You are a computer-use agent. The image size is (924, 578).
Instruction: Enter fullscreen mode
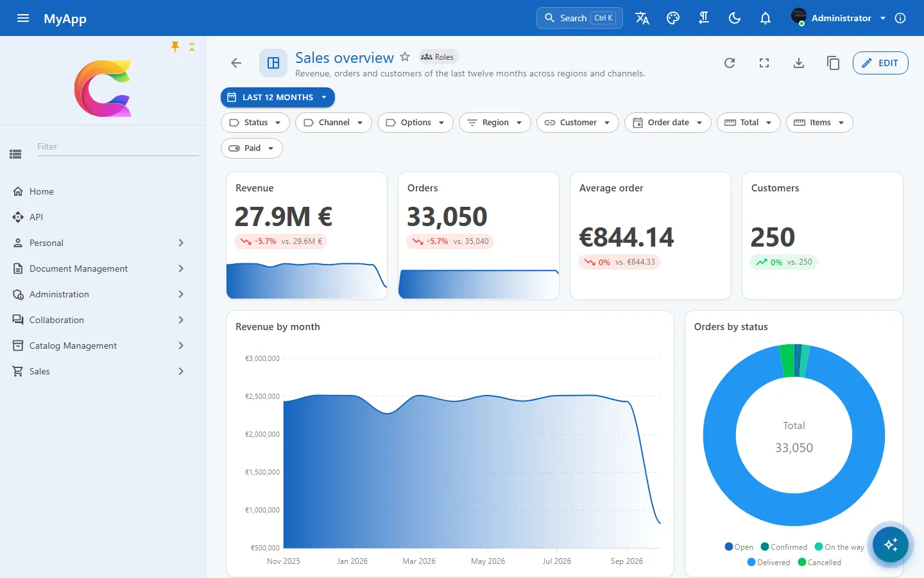[764, 63]
